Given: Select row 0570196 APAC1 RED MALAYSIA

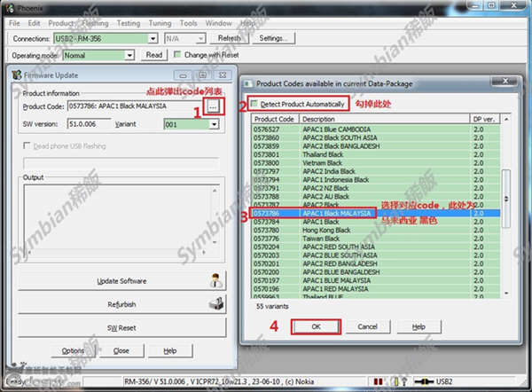Looking at the screenshot, I should click(376, 289).
